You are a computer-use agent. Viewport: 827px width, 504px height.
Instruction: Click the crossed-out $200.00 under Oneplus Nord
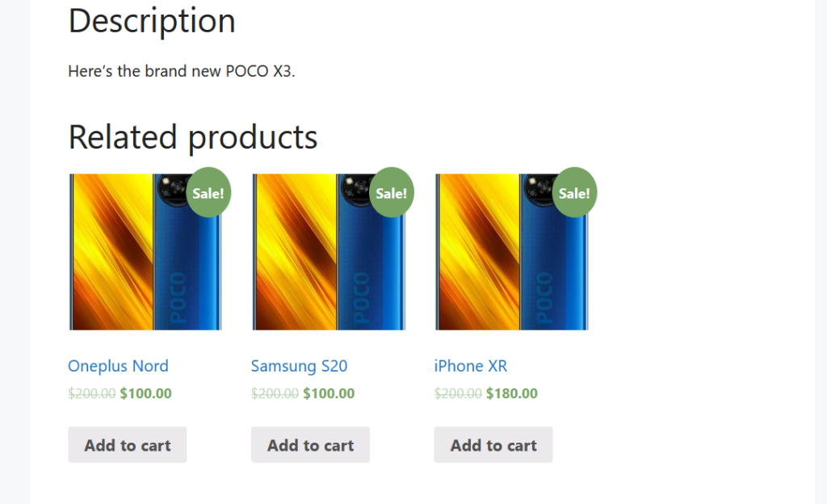[x=92, y=393]
